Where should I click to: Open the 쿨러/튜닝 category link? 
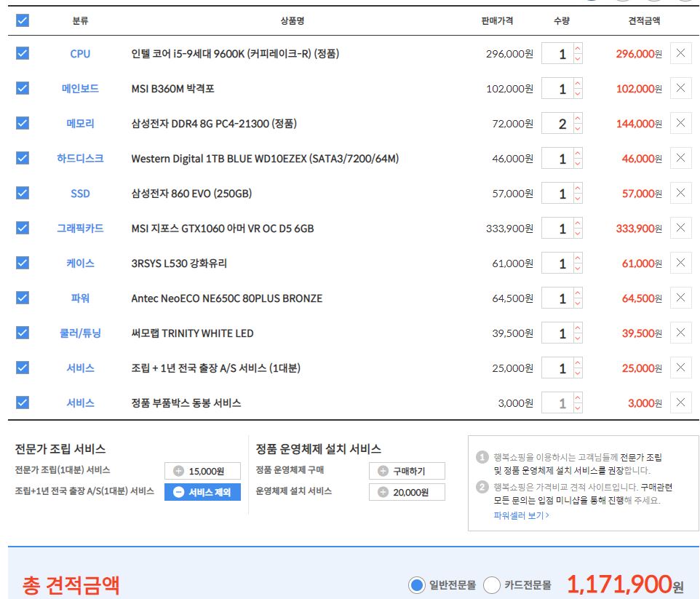click(x=80, y=333)
